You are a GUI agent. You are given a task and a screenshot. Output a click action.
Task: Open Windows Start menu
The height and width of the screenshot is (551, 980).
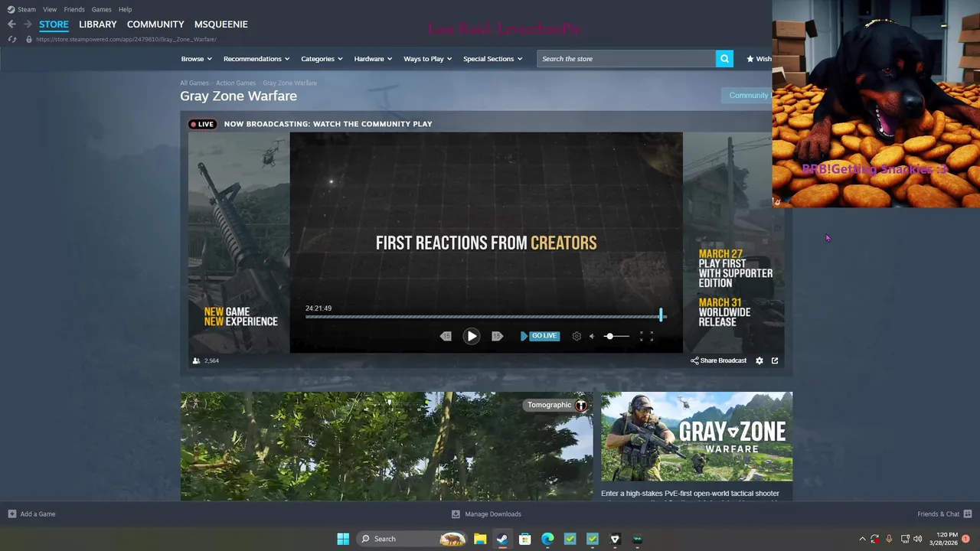click(343, 539)
